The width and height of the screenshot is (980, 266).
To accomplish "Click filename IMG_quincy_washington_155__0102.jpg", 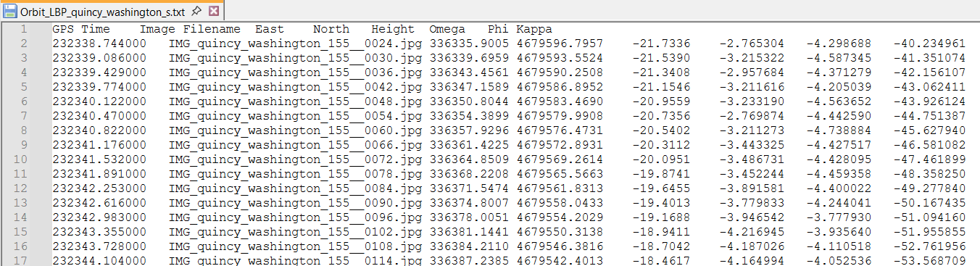I will (x=295, y=232).
